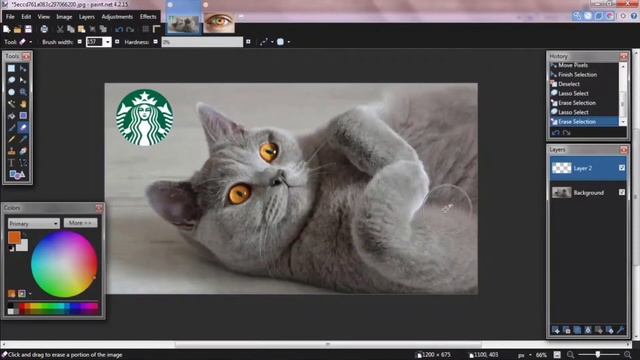Click the Copy toolbar icon
Image resolution: width=640 pixels, height=360 pixels.
71,29
